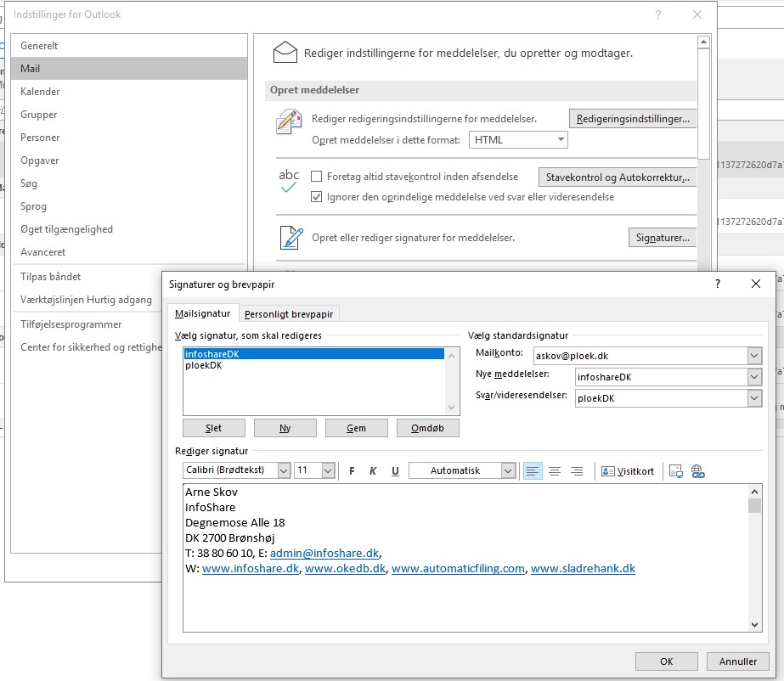Open Kalender options category

129,92
